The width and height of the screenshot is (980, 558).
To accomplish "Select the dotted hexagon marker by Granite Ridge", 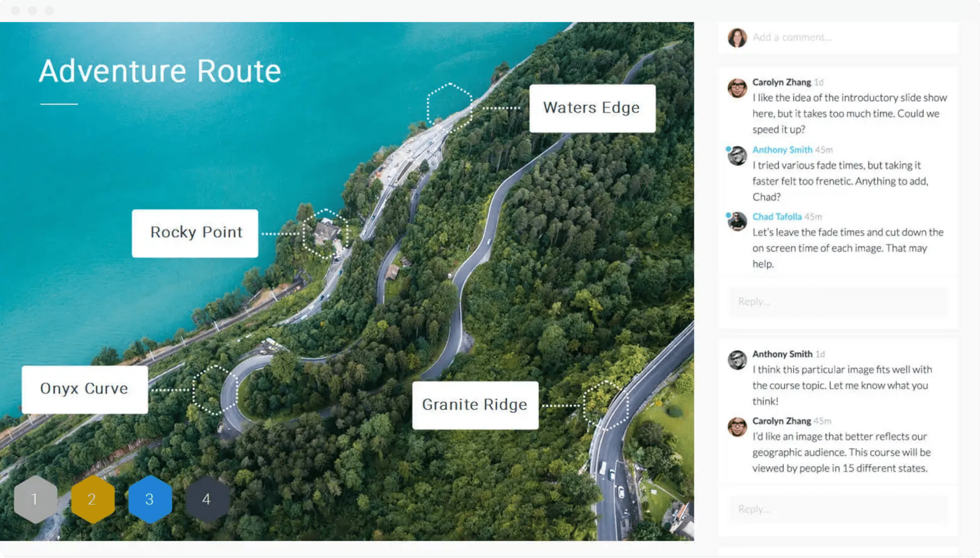I will (x=606, y=406).
